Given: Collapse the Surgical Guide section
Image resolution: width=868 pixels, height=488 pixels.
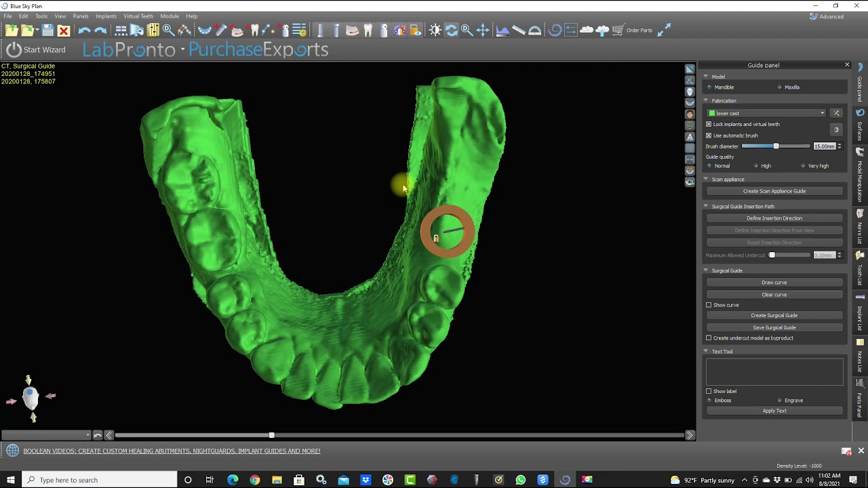Looking at the screenshot, I should pyautogui.click(x=705, y=270).
